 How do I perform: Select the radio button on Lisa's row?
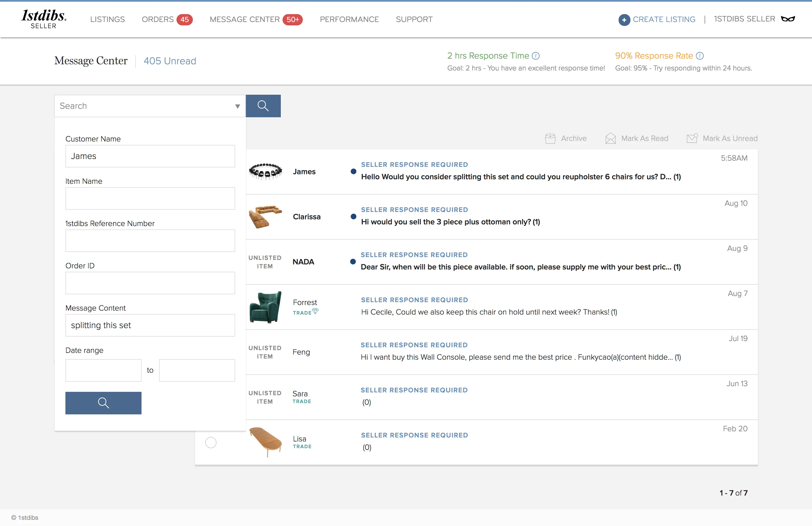click(211, 443)
